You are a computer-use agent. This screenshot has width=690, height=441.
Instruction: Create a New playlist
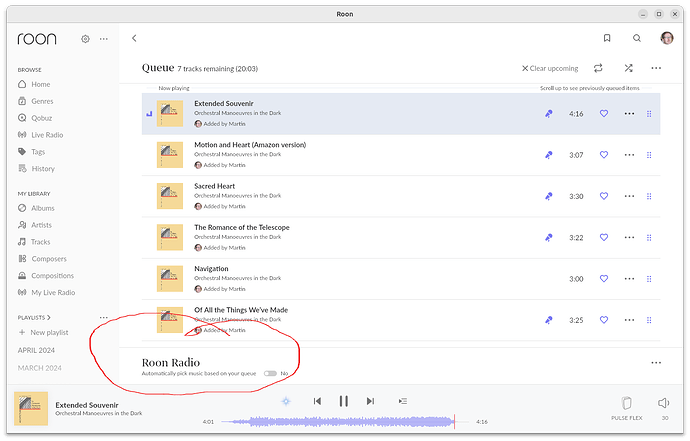pos(43,333)
